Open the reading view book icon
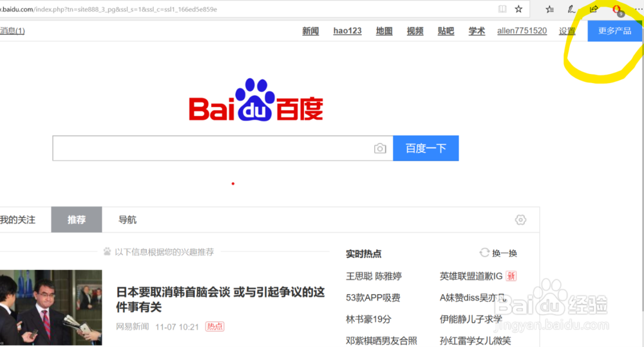The image size is (644, 347). 502,9
